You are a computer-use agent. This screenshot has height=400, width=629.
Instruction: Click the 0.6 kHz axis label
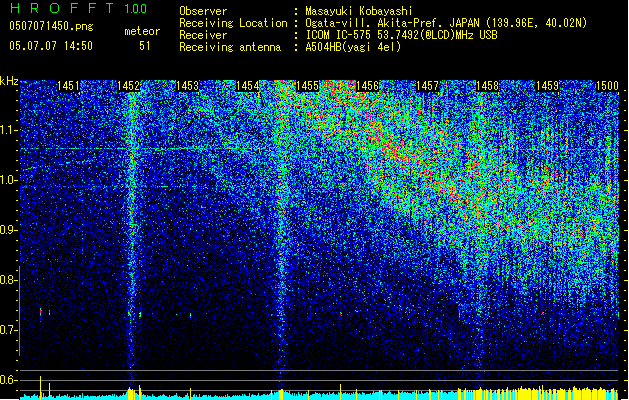coord(9,380)
